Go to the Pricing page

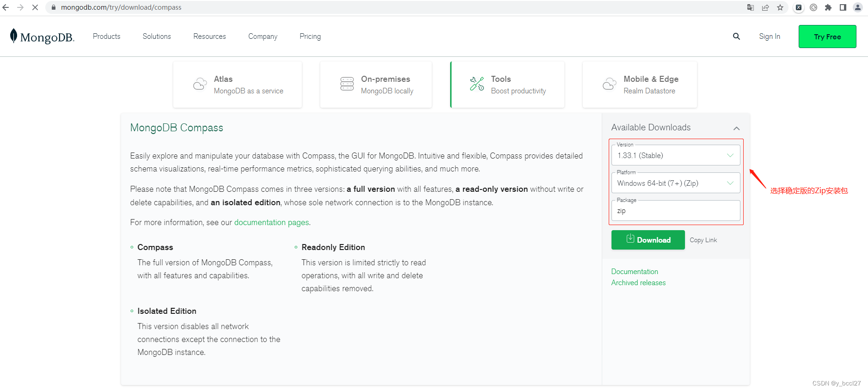(310, 37)
